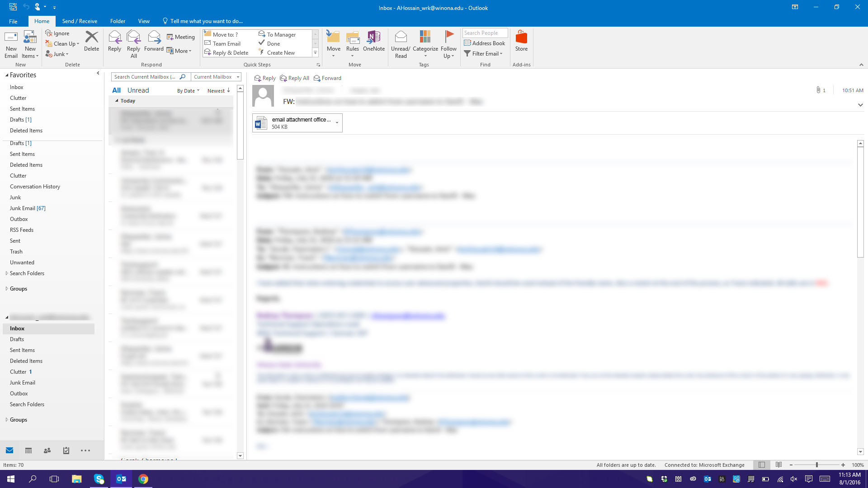868x488 pixels.
Task: Switch to Calendar view in navigation bar
Action: tap(28, 450)
